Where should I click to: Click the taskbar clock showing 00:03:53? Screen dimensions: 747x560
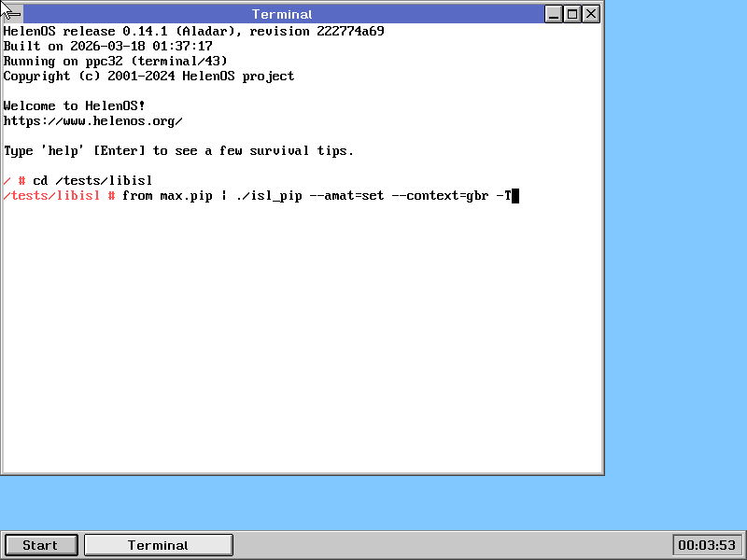(707, 545)
